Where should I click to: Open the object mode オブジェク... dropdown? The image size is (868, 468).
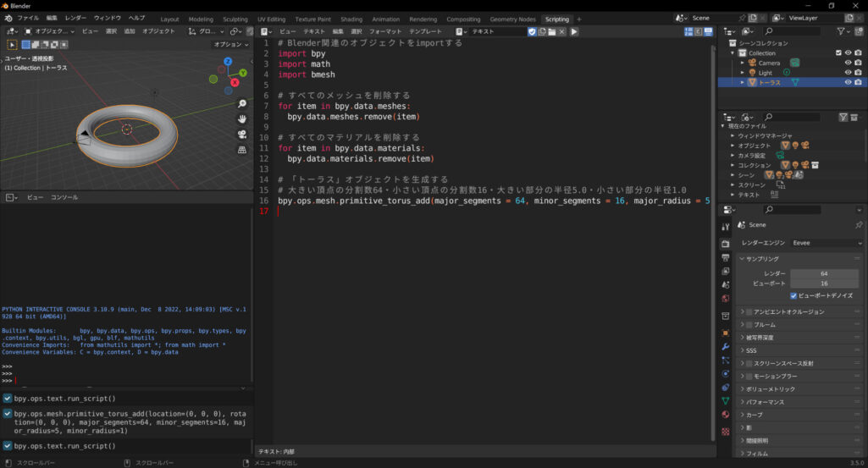(49, 31)
